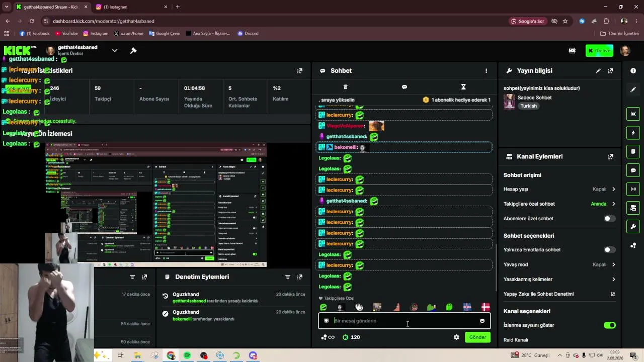
Task: Open a new browser tab
Action: pyautogui.click(x=178, y=7)
